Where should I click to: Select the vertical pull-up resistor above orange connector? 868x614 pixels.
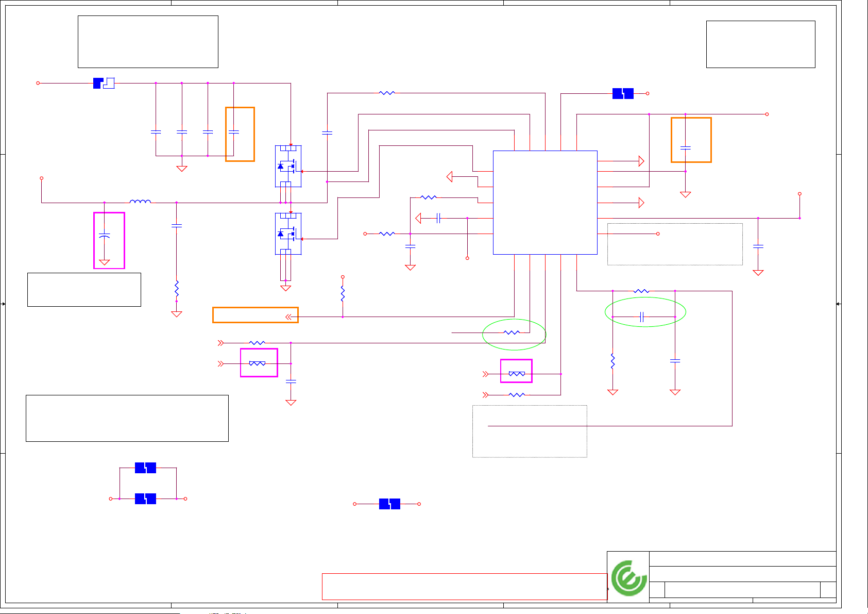click(343, 294)
